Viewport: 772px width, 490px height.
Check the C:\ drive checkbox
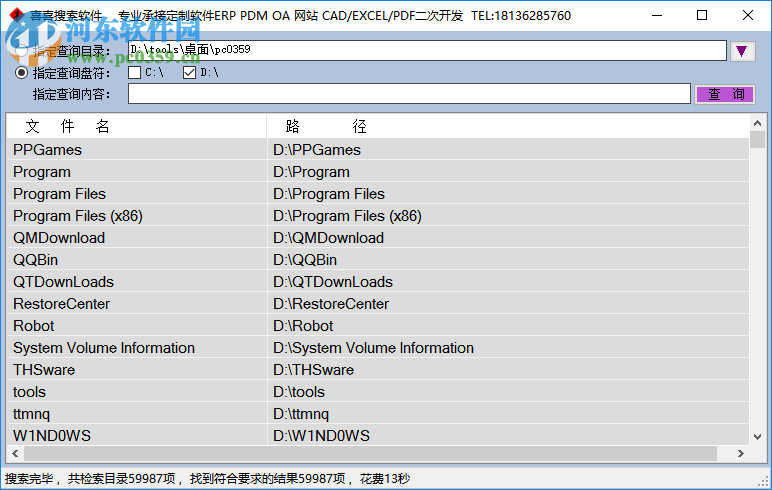pos(134,72)
